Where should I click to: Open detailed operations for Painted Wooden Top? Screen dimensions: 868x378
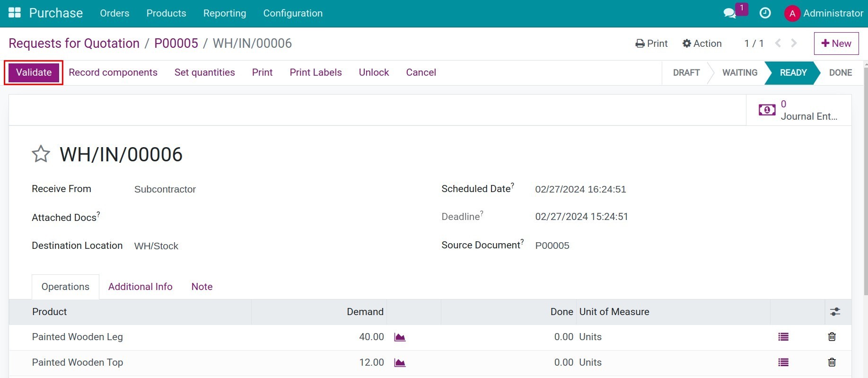coord(783,362)
